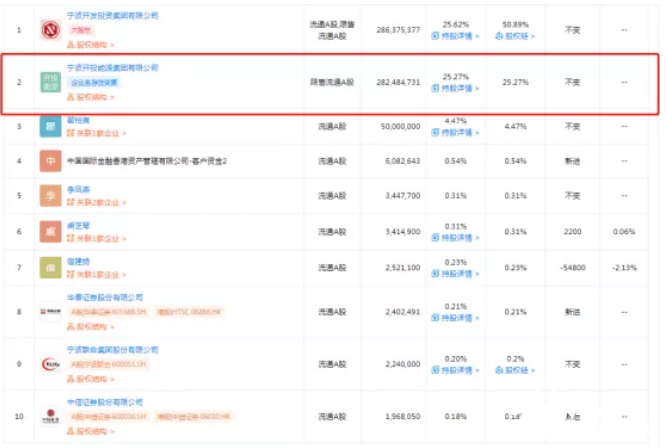
Task: Open the profile of the shareholder with 4.47% stake
Action: 78,120
